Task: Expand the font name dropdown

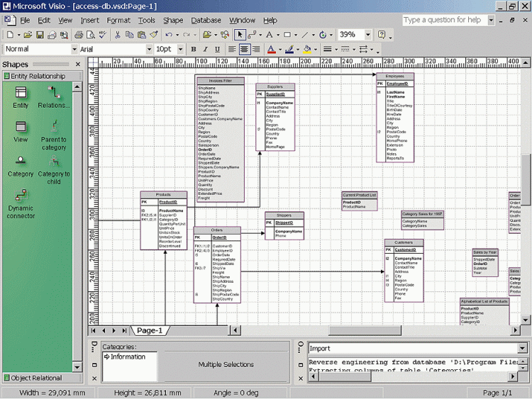Action: (148, 50)
